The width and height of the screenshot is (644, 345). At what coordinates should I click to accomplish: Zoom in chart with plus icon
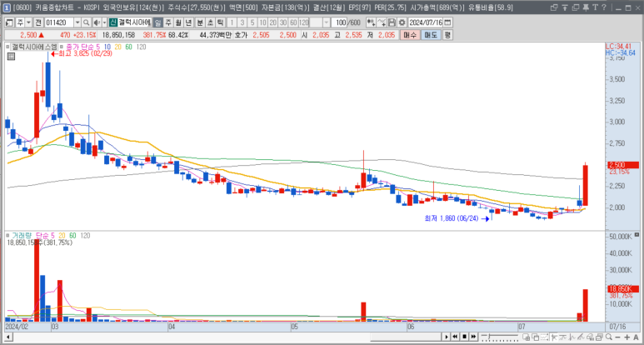click(x=627, y=337)
